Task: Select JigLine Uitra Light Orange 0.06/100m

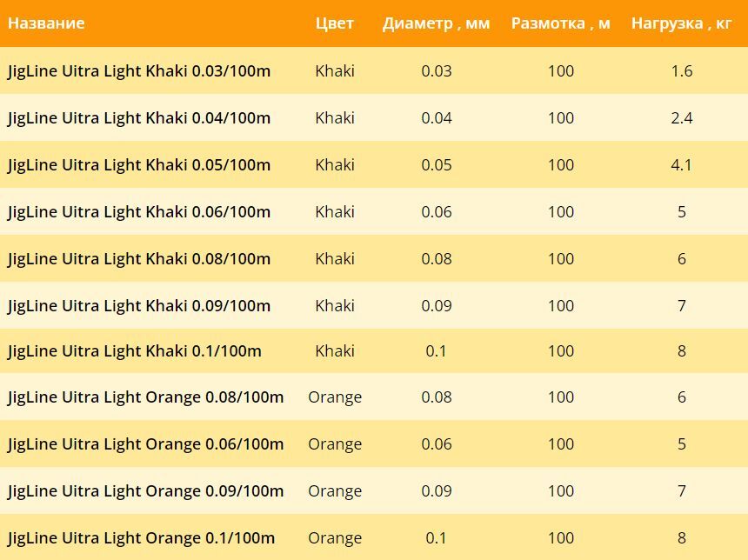Action: (x=145, y=444)
